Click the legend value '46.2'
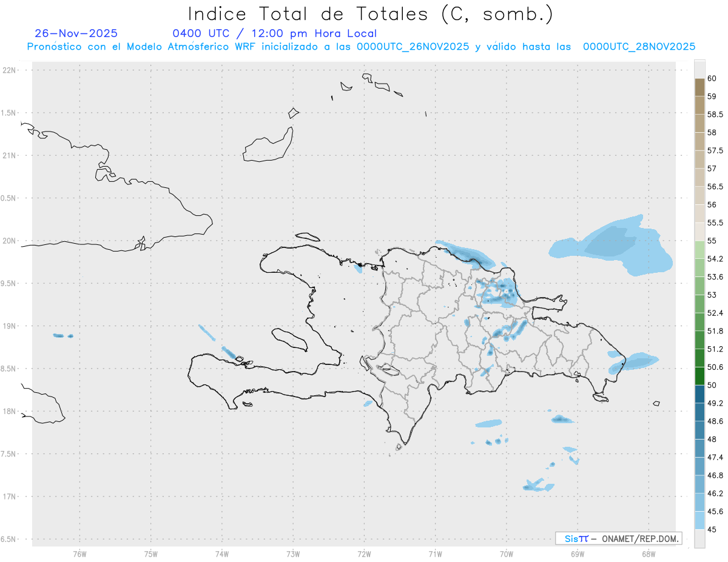This screenshot has width=728, height=562. point(715,493)
